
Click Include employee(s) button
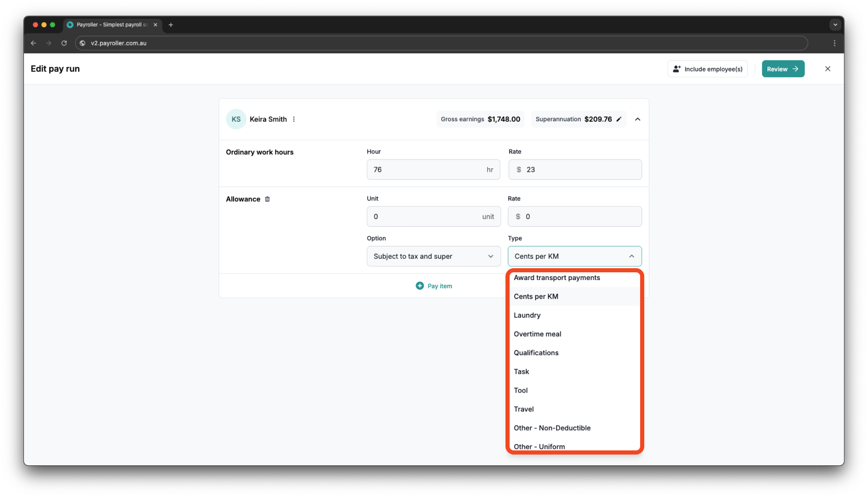707,69
